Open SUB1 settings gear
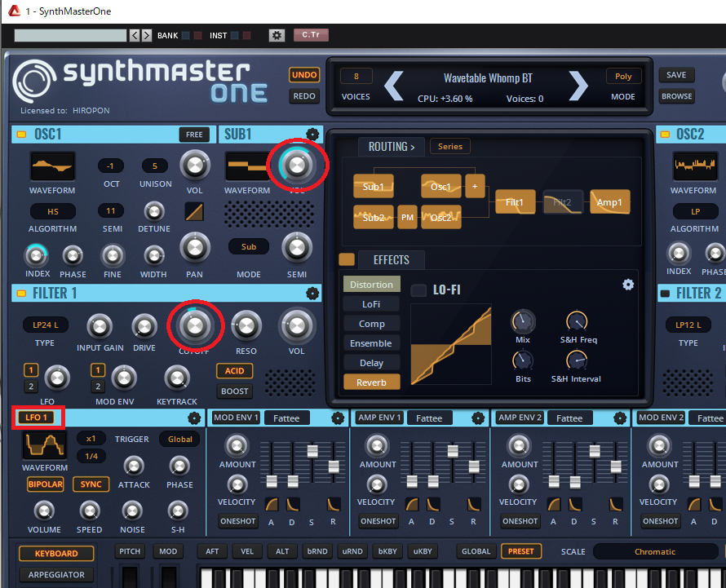Screen dimensions: 726x588 312,135
